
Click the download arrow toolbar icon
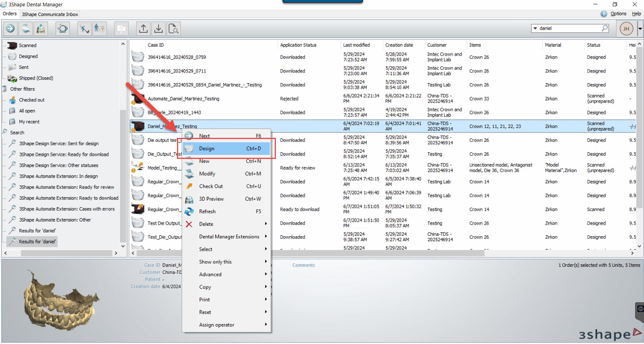[x=158, y=29]
